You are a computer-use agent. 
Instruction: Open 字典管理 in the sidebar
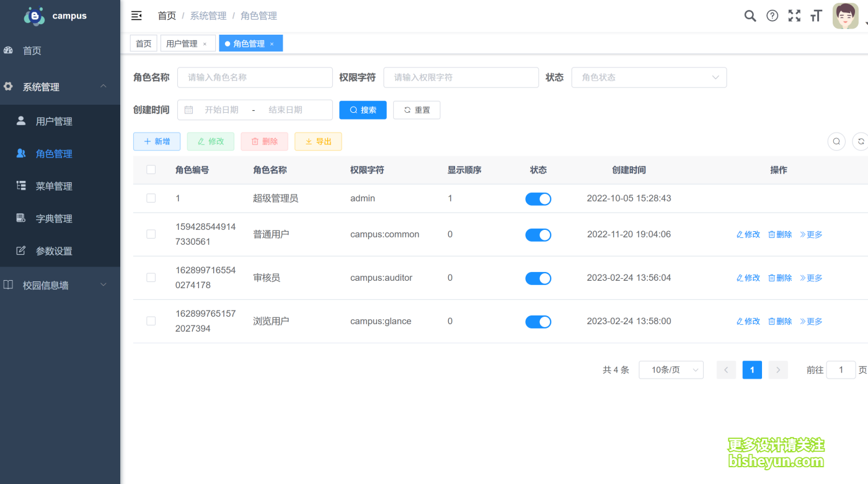[x=60, y=218]
